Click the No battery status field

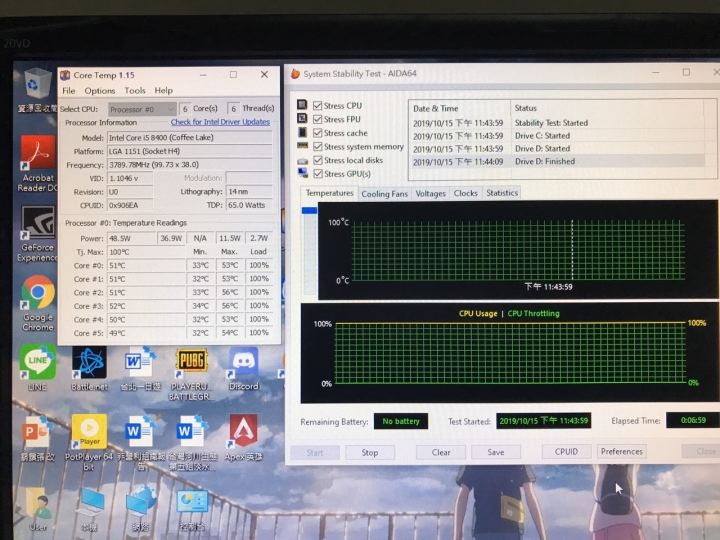401,421
